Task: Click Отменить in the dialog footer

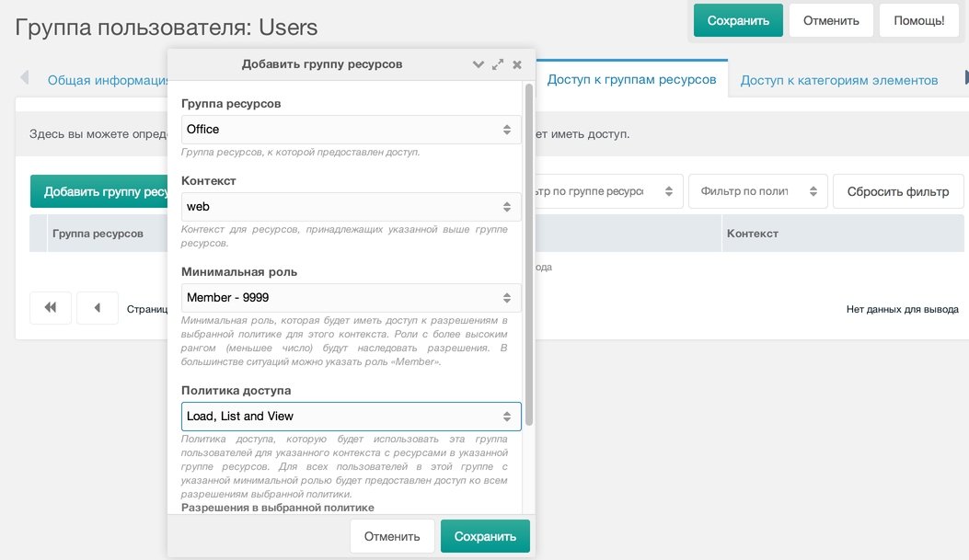Action: pos(392,536)
